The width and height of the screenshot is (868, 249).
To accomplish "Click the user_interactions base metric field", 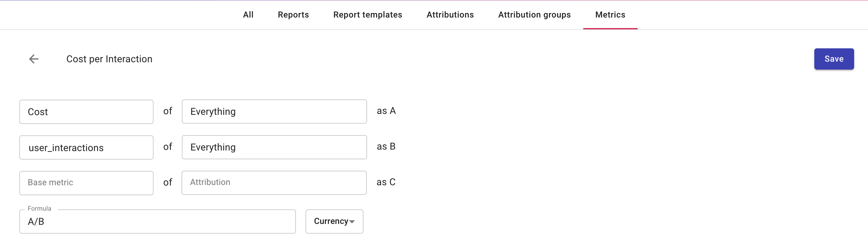I will point(86,147).
